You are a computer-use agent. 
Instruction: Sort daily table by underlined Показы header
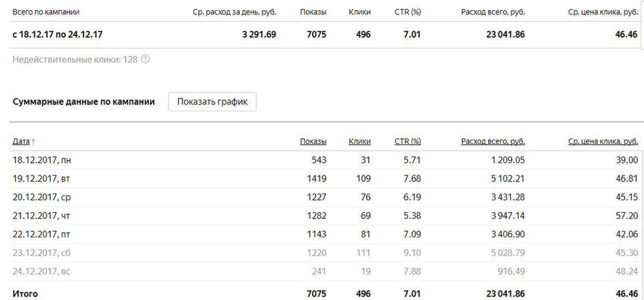tap(313, 142)
